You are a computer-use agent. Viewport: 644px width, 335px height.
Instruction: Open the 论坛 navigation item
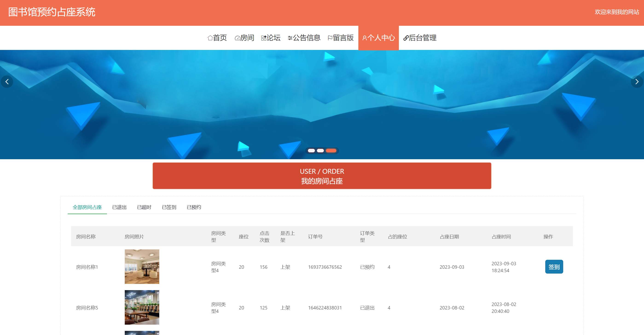[271, 38]
